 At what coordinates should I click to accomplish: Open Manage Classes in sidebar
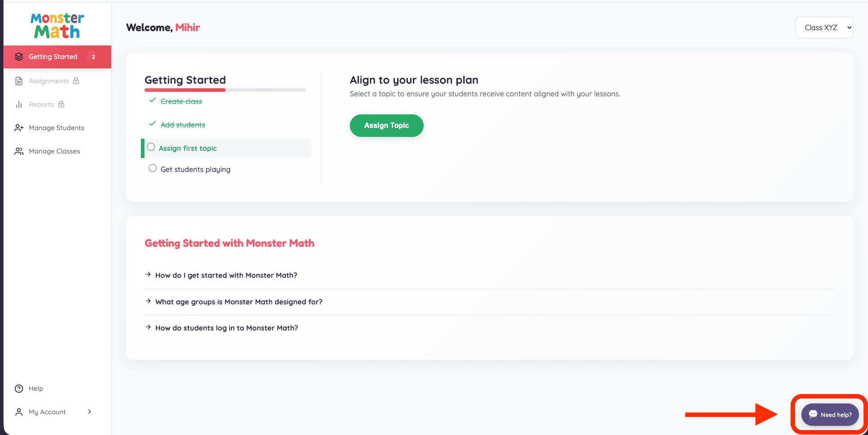click(x=54, y=151)
